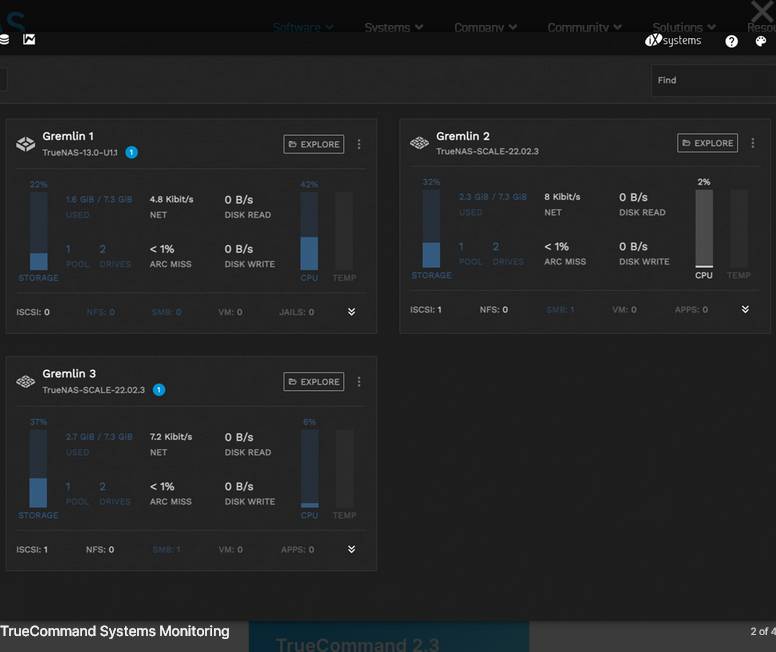This screenshot has width=776, height=652.
Task: Click Gremlin 1 JAILS: 0 entry
Action: pyautogui.click(x=296, y=312)
